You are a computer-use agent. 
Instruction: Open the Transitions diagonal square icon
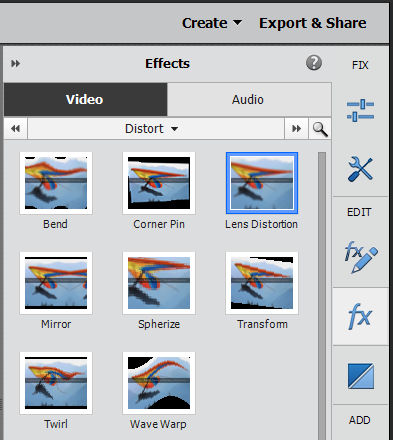pos(361,376)
